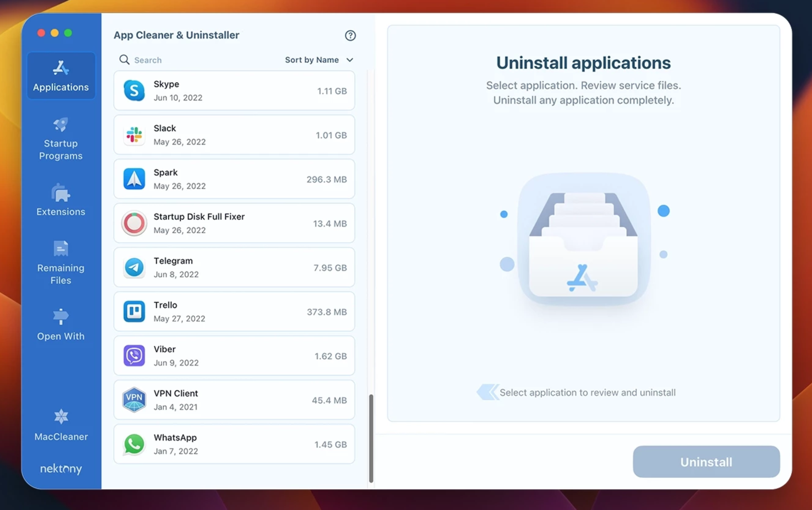Select the WhatsApp application entry

234,444
